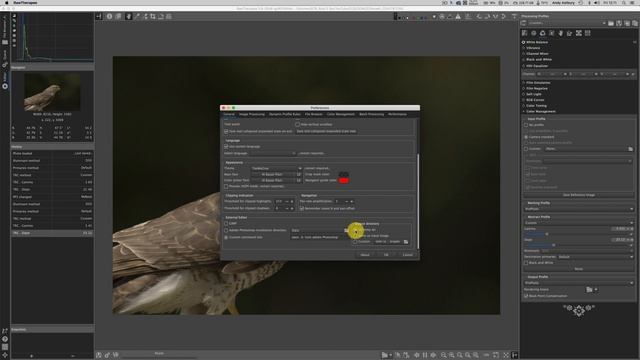
Task: Click Save tools collapsed/expanded state now
Action: (x=326, y=131)
